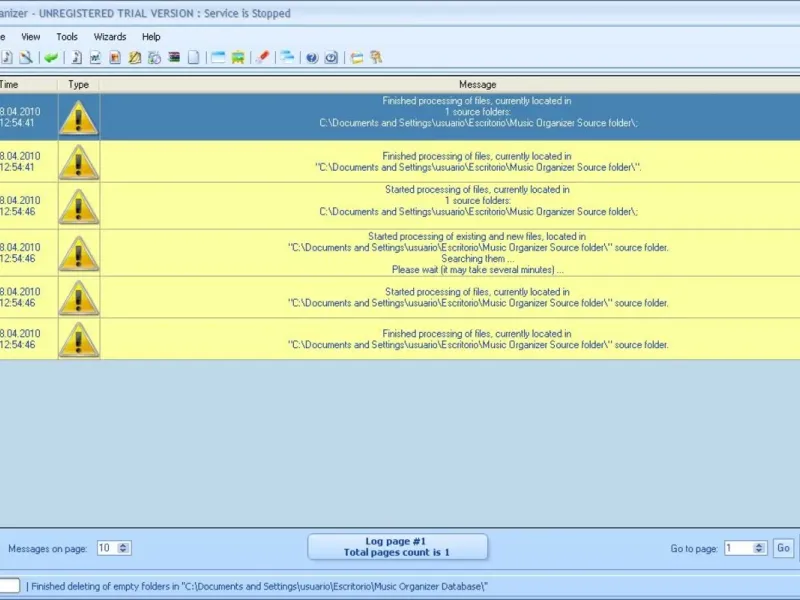Click the Time column header

[29, 84]
